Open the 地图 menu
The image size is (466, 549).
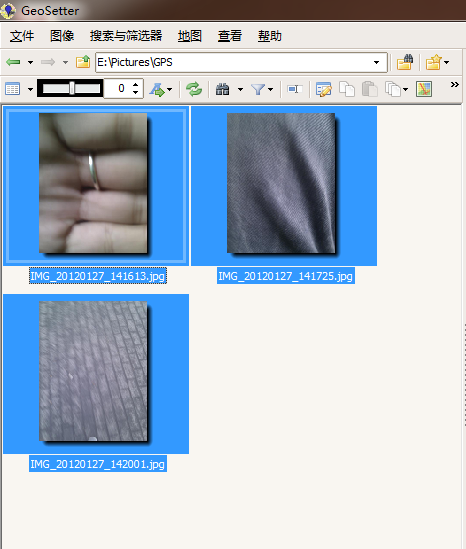[190, 36]
